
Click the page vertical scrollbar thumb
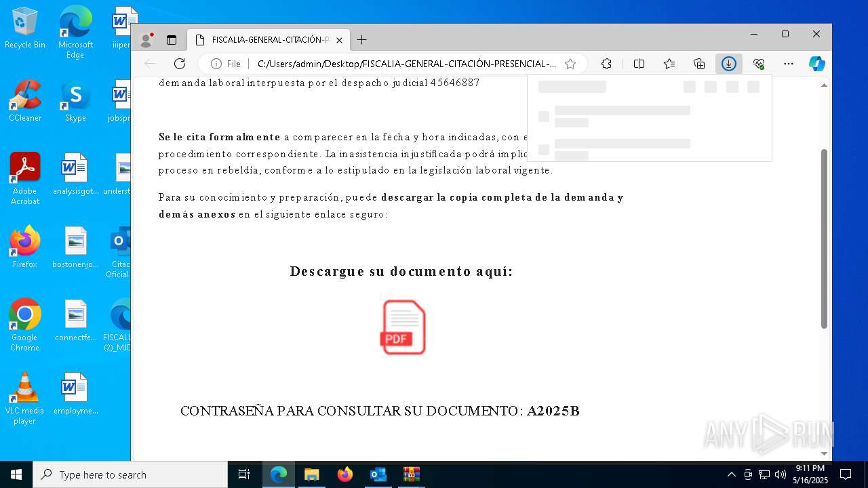[825, 239]
